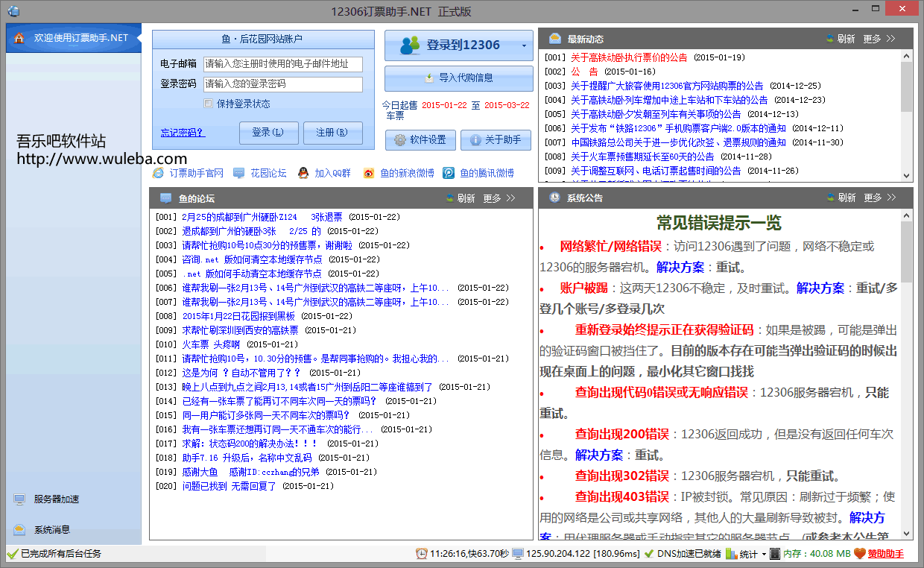Open the 鱼的腾讯微博 link

pyautogui.click(x=487, y=173)
